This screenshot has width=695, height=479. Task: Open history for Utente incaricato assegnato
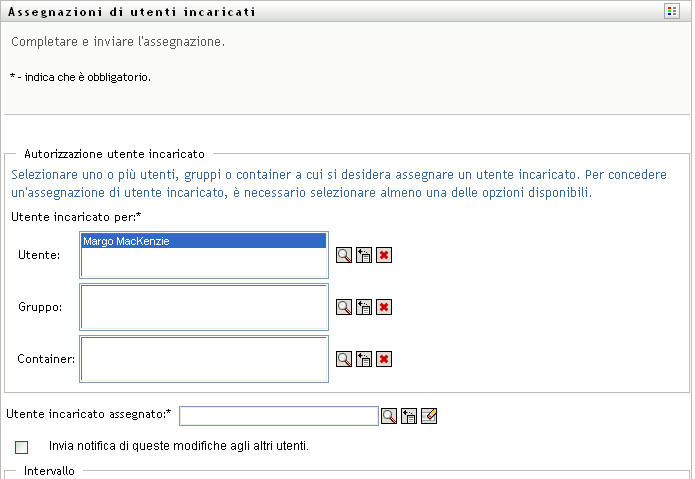[409, 416]
